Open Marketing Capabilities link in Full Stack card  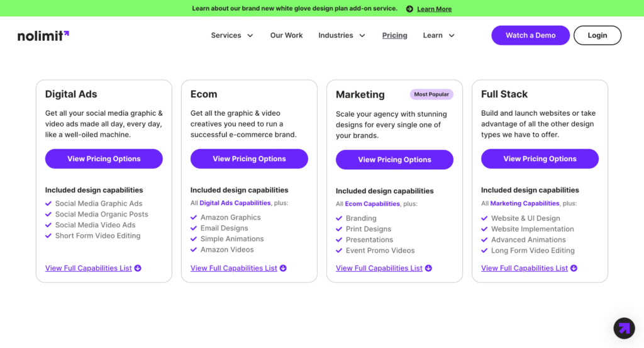(x=525, y=203)
